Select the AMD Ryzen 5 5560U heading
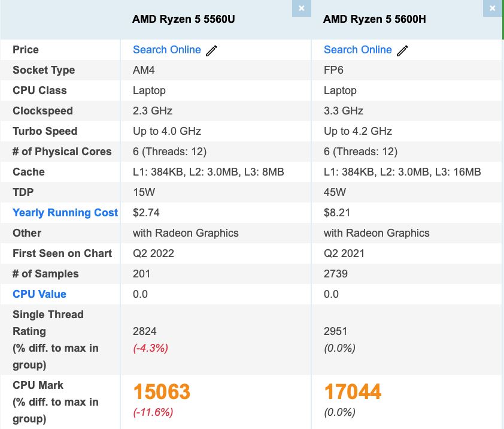The height and width of the screenshot is (429, 504). [x=184, y=19]
